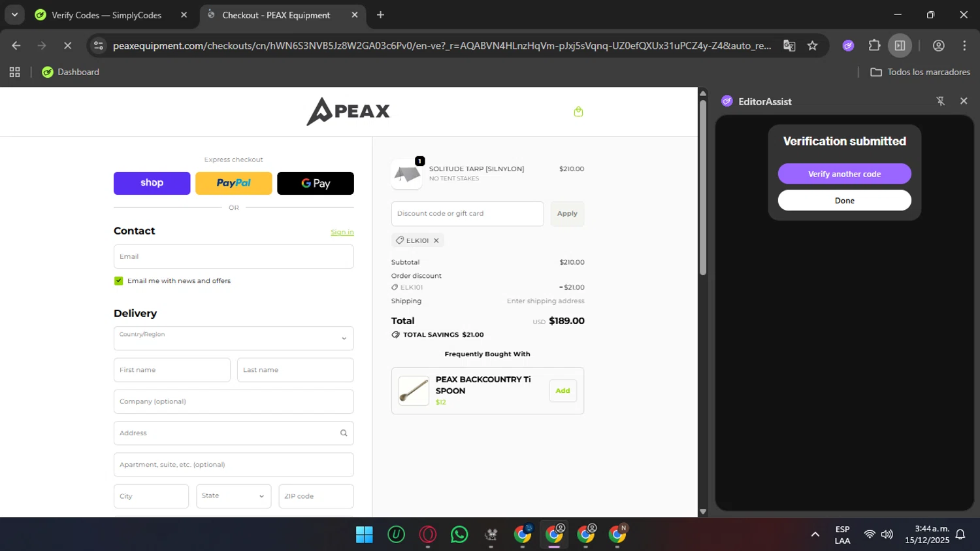Viewport: 980px width, 551px height.
Task: Apply the discount code
Action: (567, 214)
